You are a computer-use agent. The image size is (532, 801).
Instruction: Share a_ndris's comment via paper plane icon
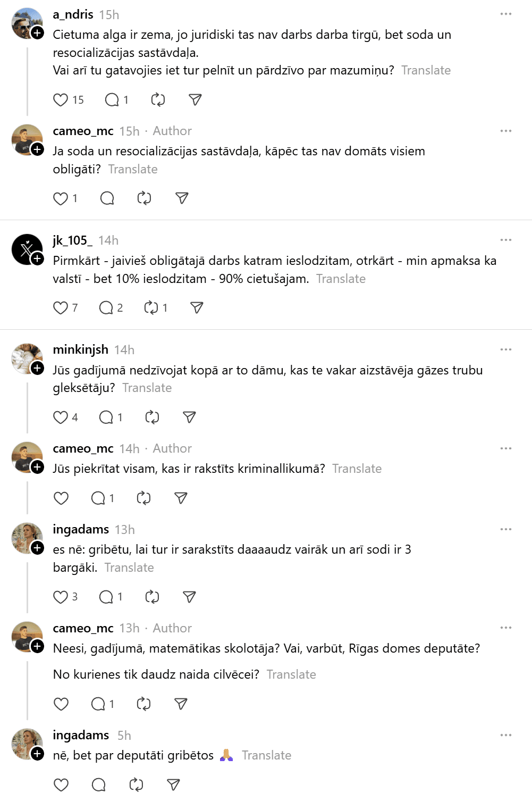coord(195,100)
